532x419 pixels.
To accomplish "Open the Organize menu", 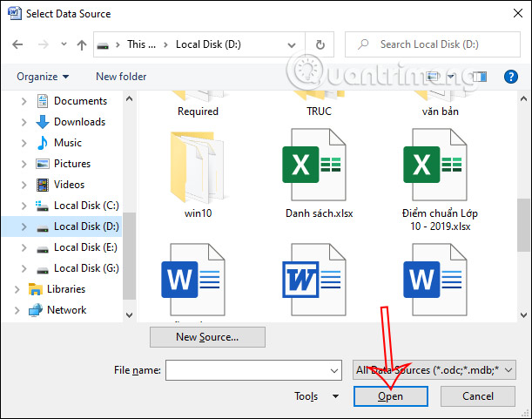I will tap(43, 77).
